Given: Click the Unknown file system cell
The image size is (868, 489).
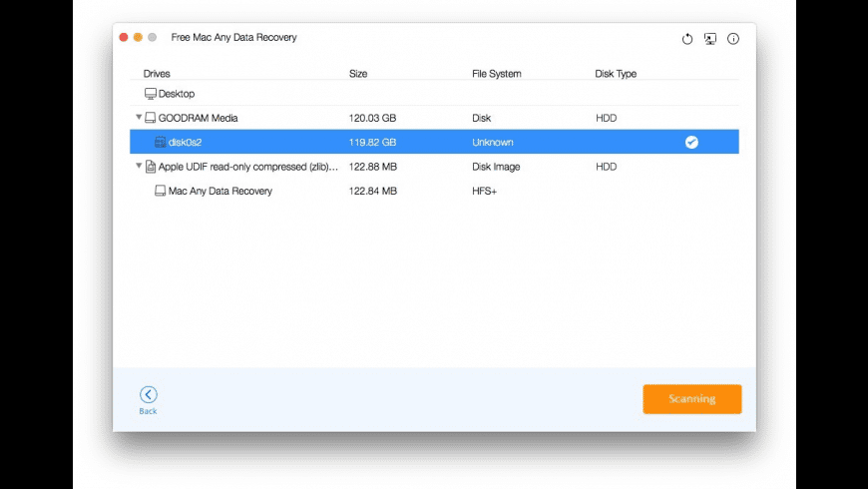Looking at the screenshot, I should click(x=493, y=143).
